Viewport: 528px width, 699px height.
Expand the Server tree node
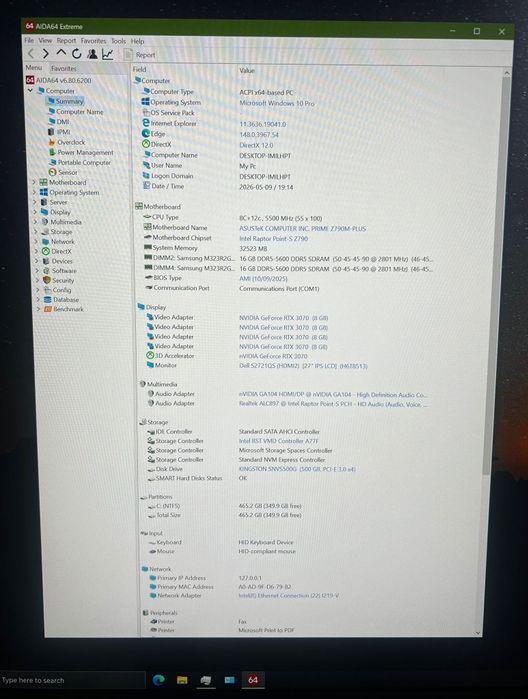[x=35, y=202]
